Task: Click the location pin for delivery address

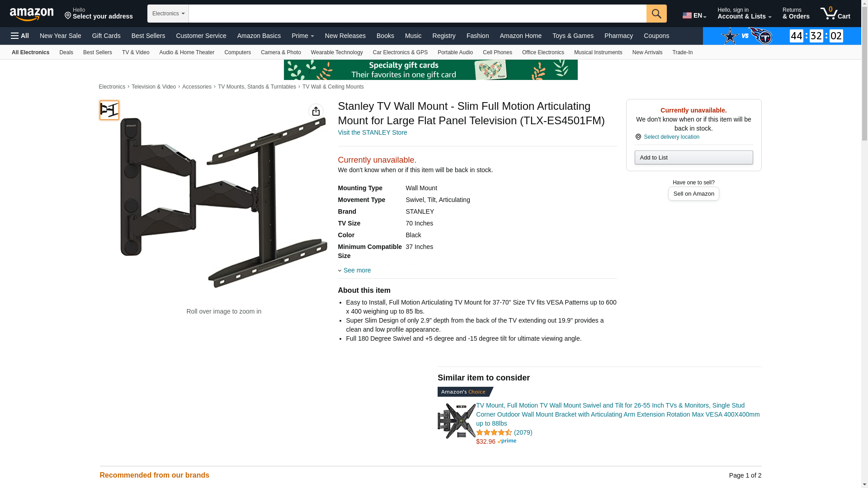Action: [638, 137]
